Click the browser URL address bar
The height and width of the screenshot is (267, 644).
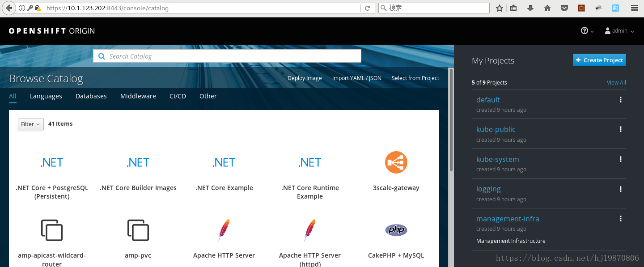(203, 8)
